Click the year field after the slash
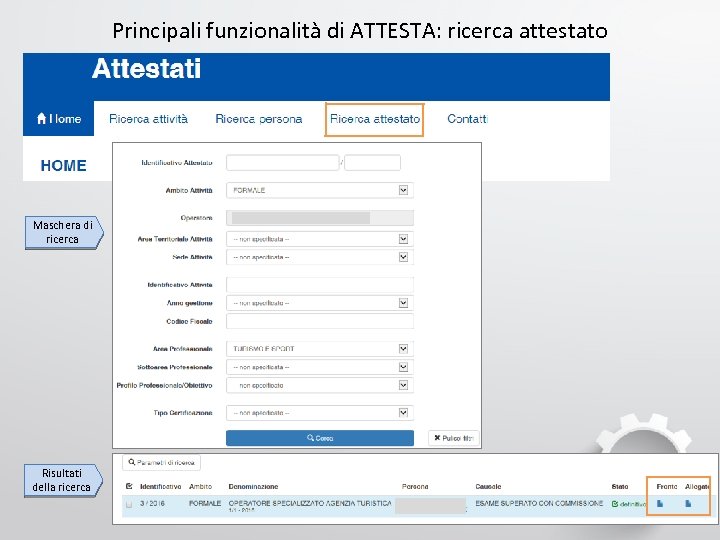The height and width of the screenshot is (540, 720). click(x=372, y=163)
